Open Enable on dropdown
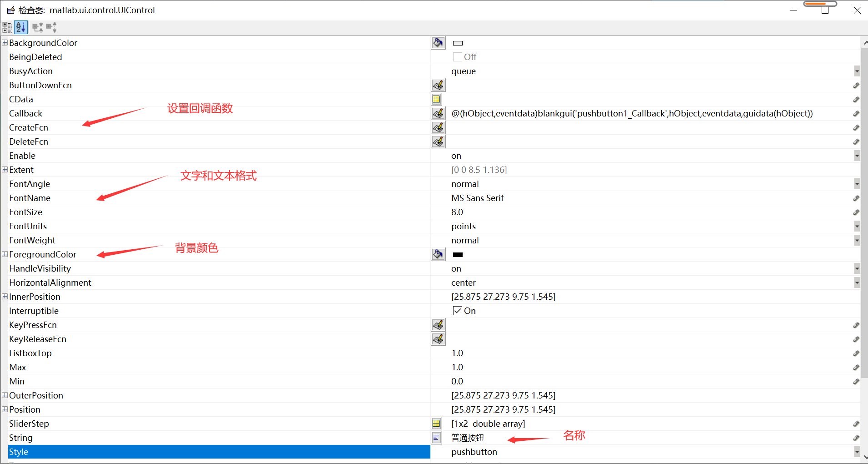This screenshot has height=464, width=868. tap(857, 156)
